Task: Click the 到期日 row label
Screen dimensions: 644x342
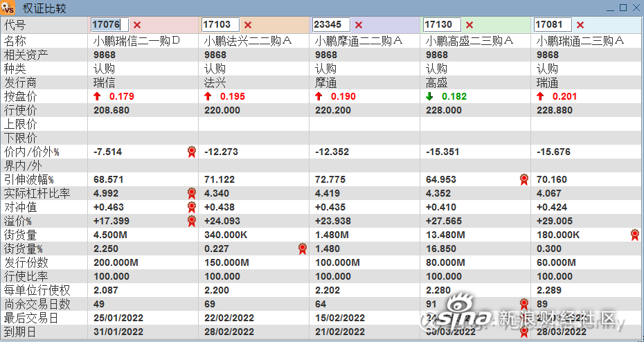Action: [20, 332]
